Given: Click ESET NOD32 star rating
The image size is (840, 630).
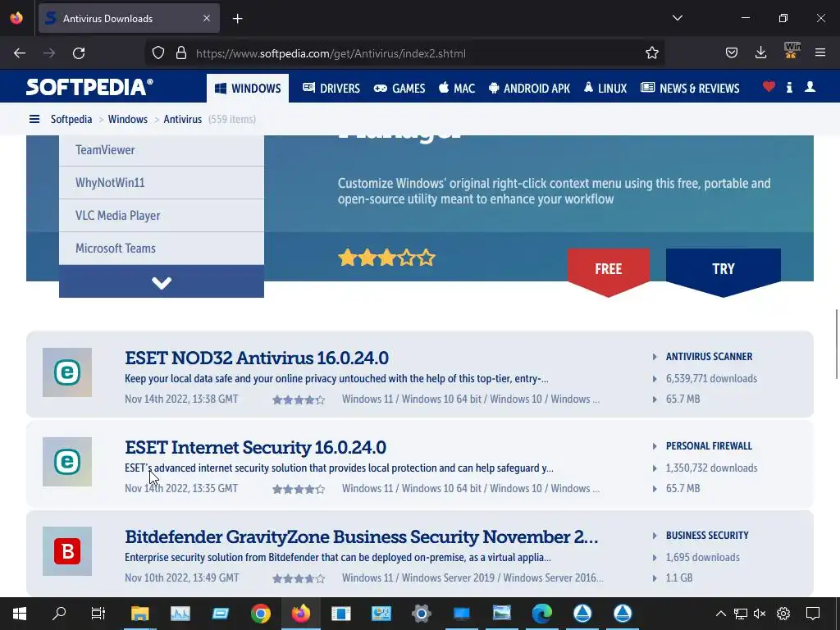Looking at the screenshot, I should click(299, 399).
